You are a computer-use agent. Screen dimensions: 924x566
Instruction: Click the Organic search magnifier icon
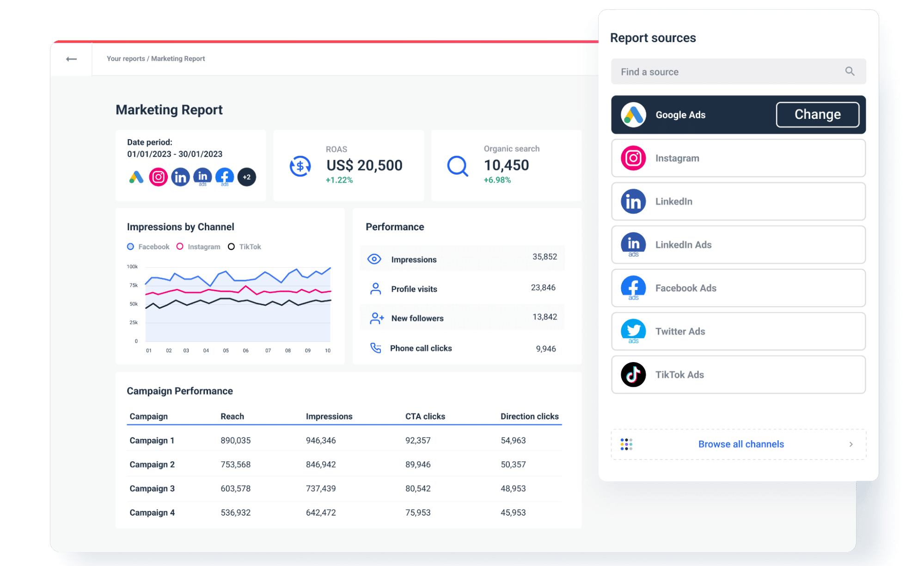(x=458, y=166)
